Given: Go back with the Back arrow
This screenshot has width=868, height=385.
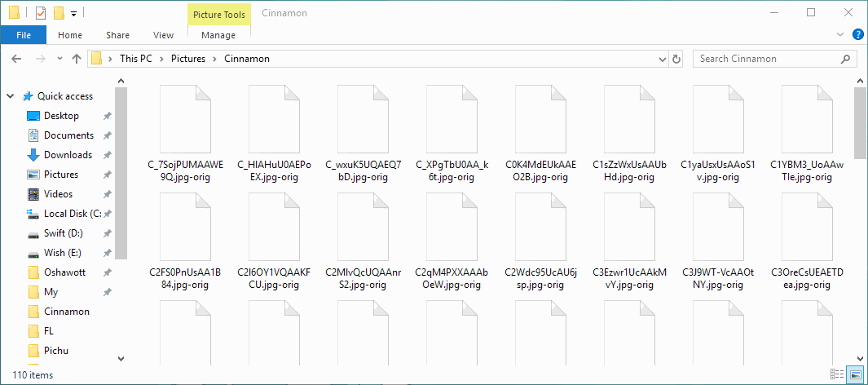Looking at the screenshot, I should (x=16, y=59).
